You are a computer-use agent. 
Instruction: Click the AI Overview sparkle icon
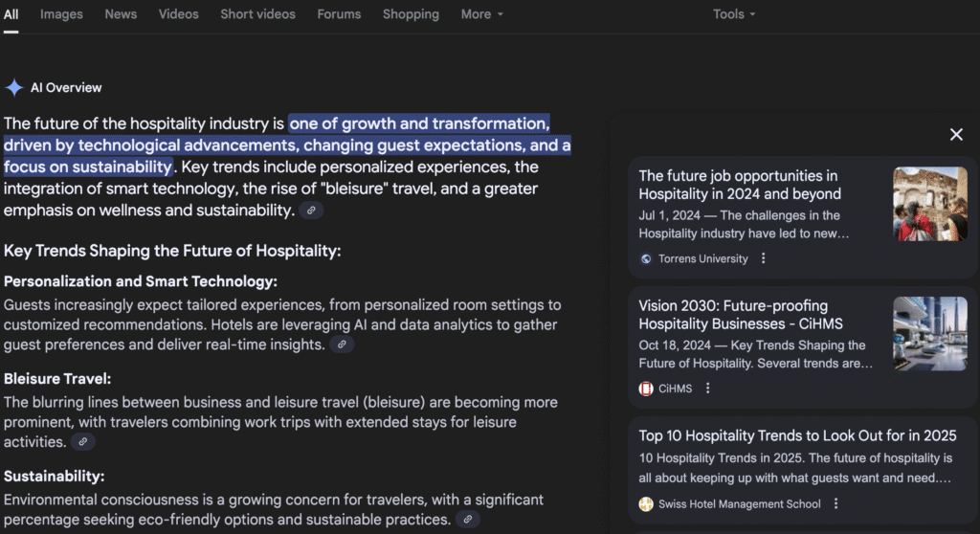pyautogui.click(x=14, y=88)
